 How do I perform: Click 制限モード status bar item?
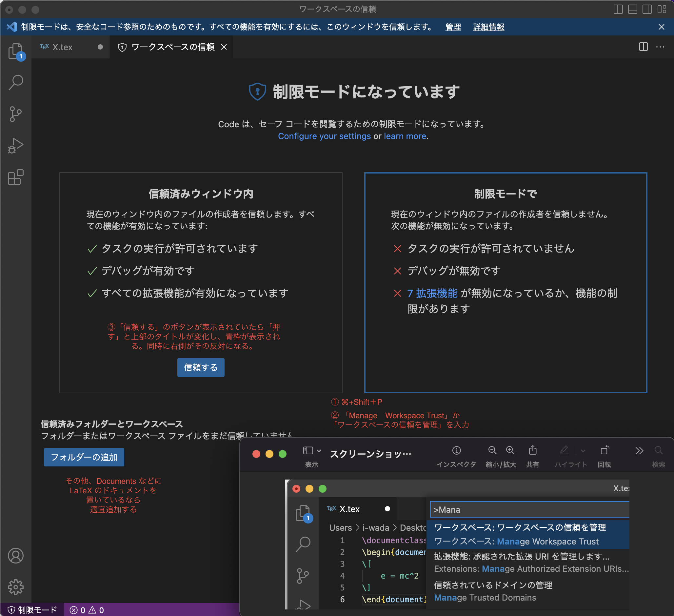tap(32, 610)
